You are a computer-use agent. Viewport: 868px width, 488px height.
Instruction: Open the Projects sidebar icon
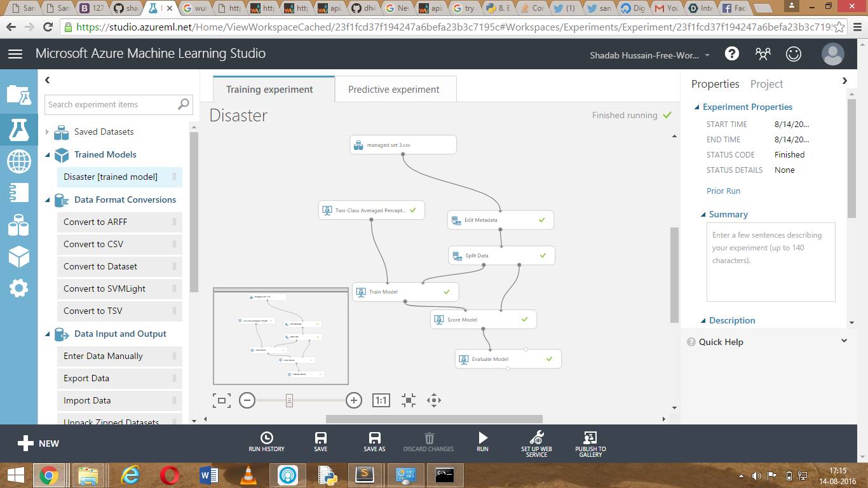click(18, 95)
